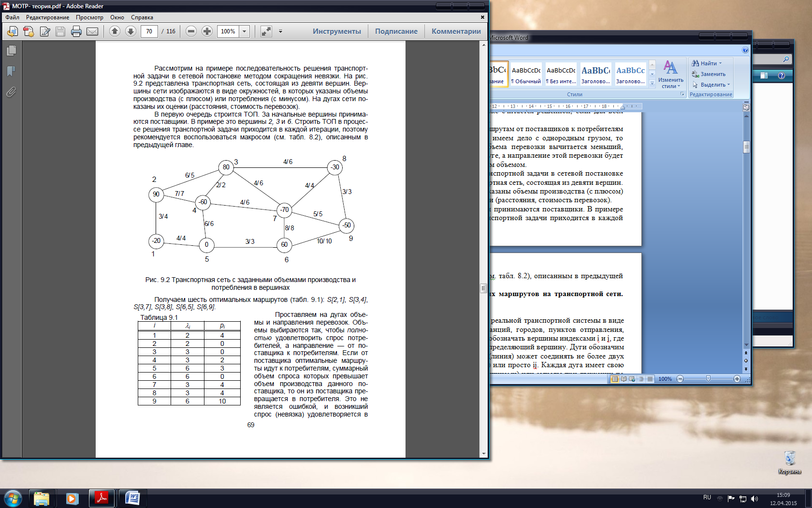
Task: Zoom in with the plus button in Reader
Action: click(207, 31)
